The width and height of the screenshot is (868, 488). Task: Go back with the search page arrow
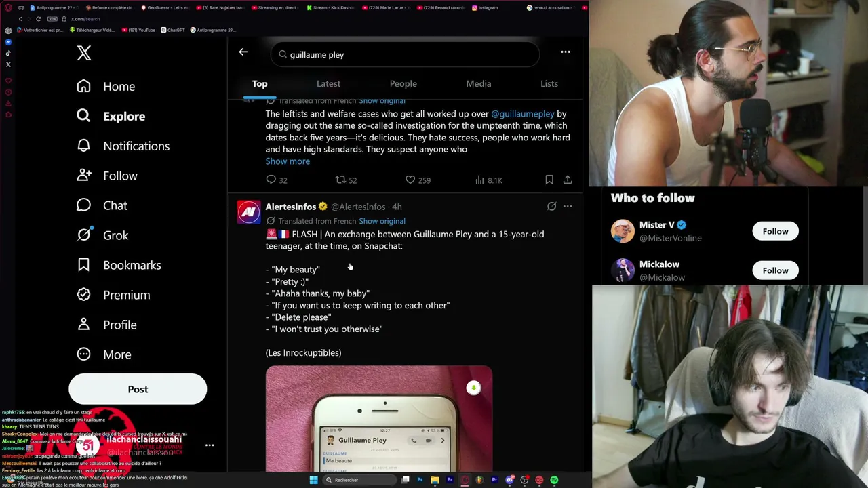tap(243, 52)
